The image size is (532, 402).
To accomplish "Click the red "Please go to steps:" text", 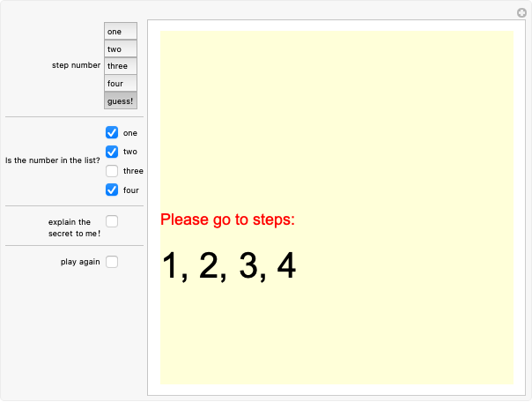I will coord(227,220).
